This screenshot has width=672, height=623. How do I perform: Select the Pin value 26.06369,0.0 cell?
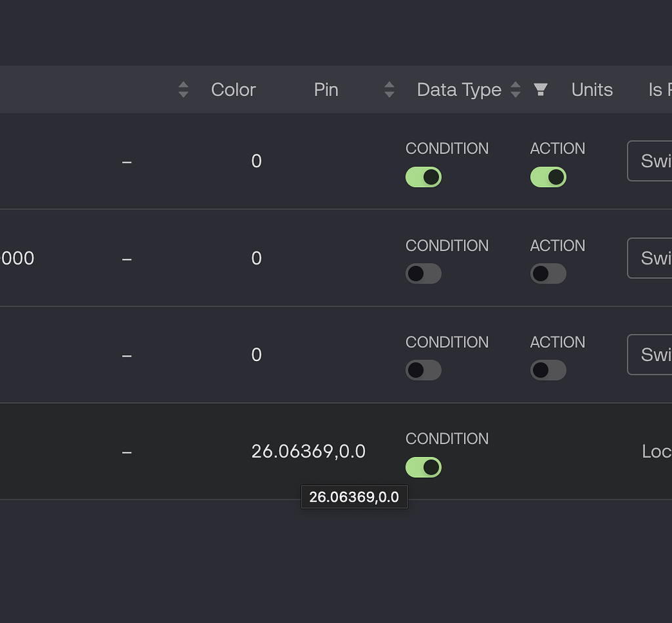308,452
